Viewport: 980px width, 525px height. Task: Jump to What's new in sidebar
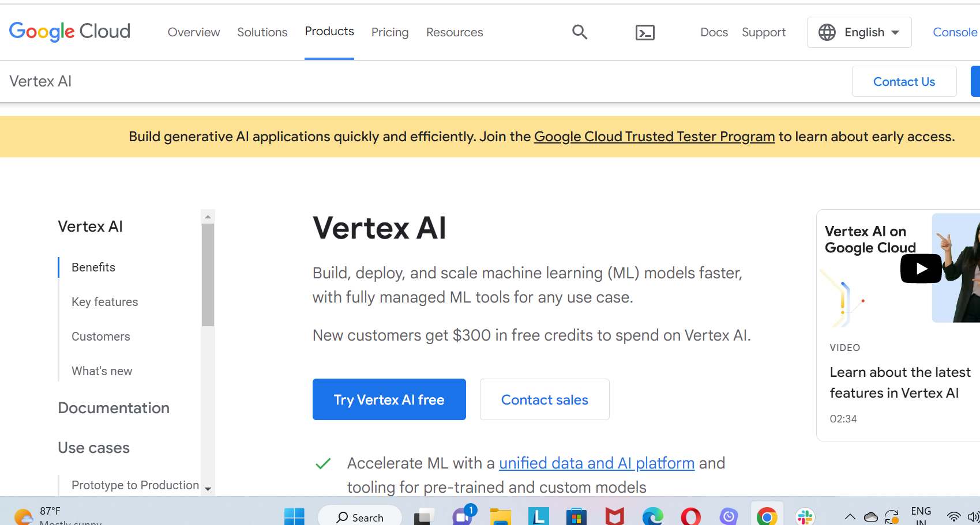pyautogui.click(x=102, y=371)
